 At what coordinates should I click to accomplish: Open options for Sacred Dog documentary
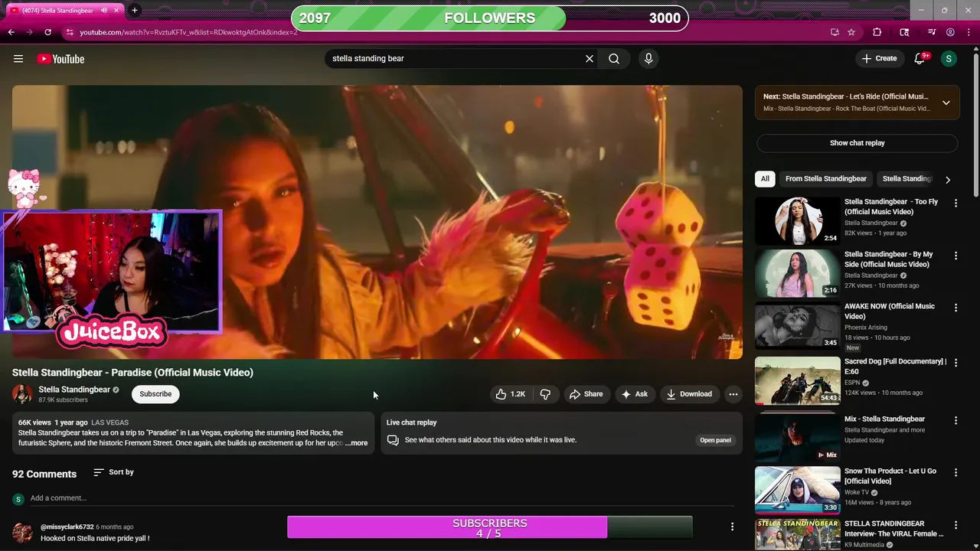(955, 364)
